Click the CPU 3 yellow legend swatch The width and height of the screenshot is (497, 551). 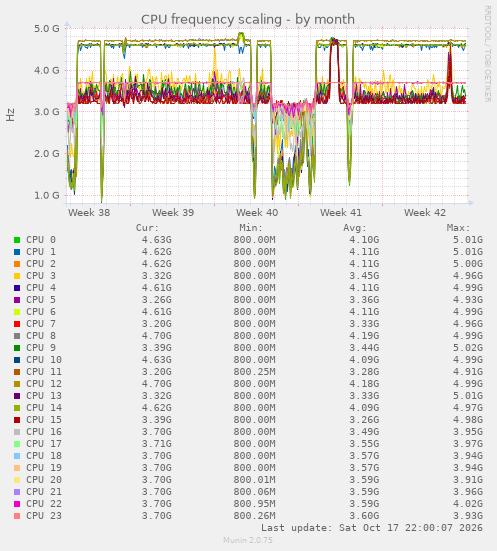pyautogui.click(x=17, y=276)
